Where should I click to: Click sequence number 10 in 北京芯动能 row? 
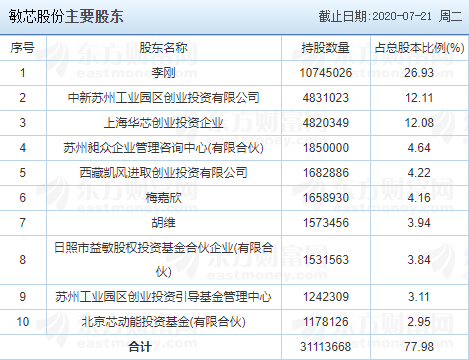coord(23,322)
